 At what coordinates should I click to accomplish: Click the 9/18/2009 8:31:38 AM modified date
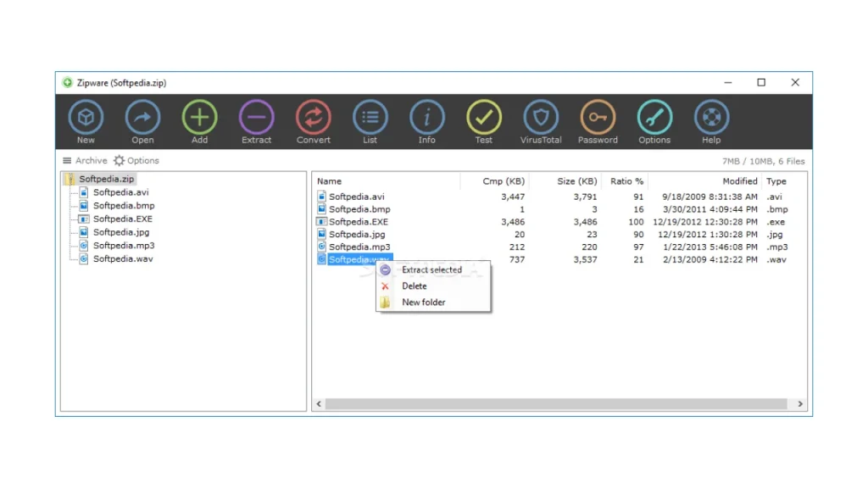point(709,197)
